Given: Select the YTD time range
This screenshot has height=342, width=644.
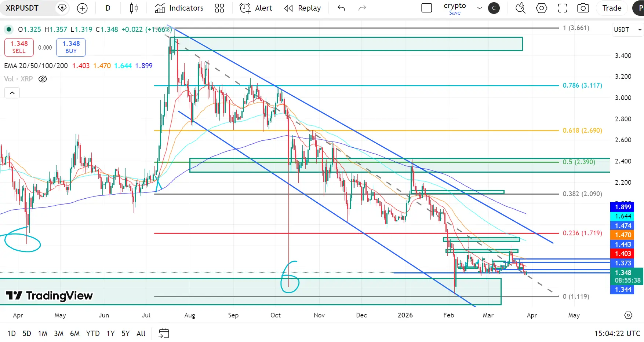Looking at the screenshot, I should tap(93, 334).
